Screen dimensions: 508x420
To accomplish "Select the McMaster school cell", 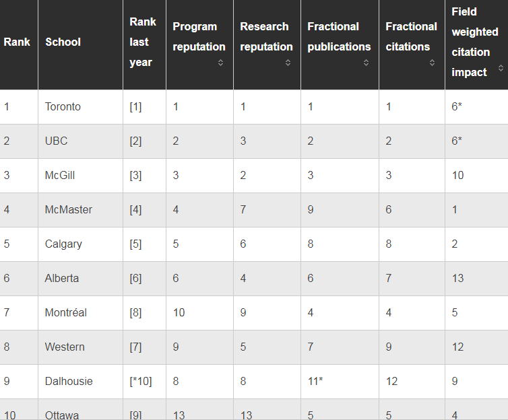I will click(80, 210).
